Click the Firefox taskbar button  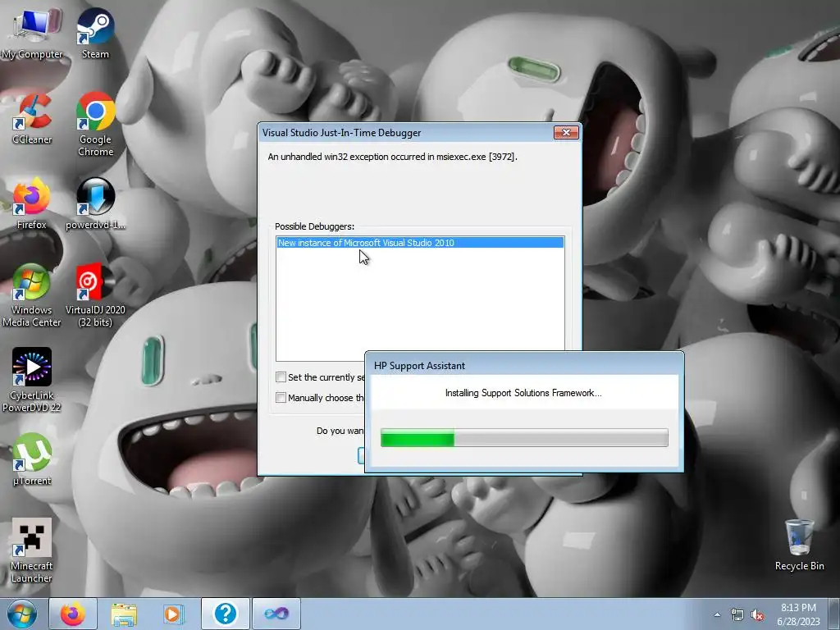(73, 614)
